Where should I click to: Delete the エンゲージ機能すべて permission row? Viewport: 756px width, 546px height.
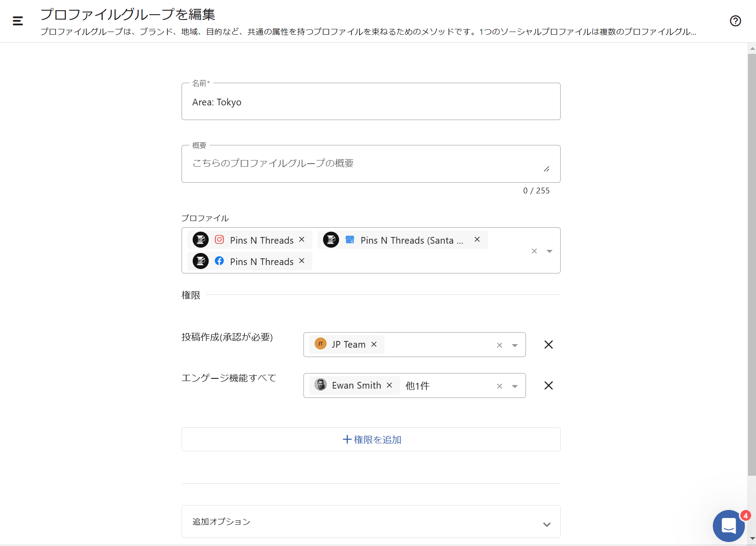pos(549,385)
